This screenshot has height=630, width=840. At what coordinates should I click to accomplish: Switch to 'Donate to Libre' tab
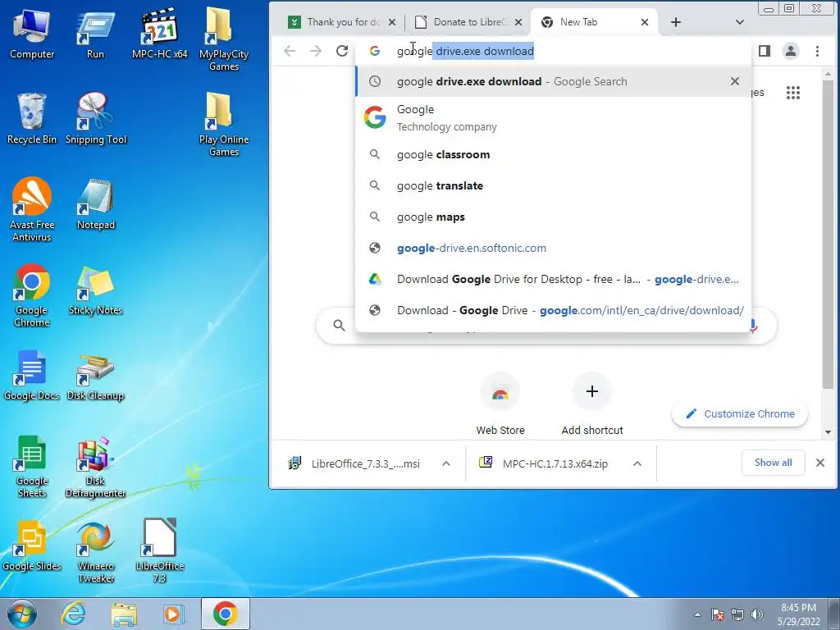pos(468,22)
